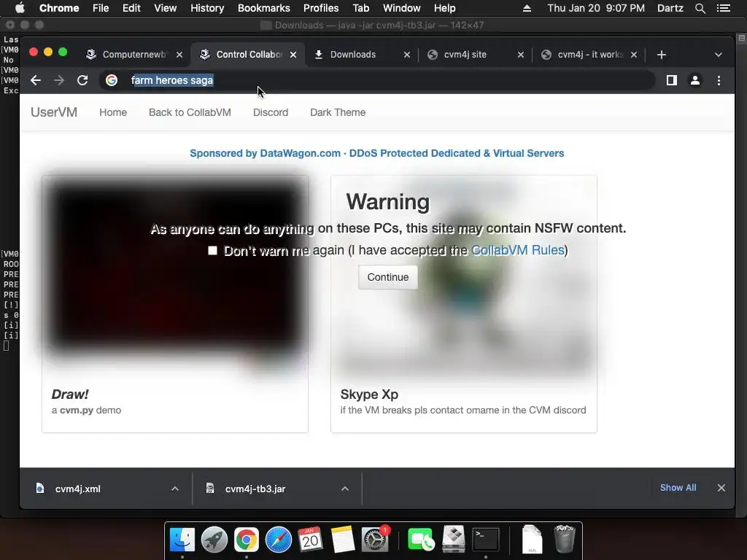
Task: Click the eject icon in the menu bar
Action: 527,8
